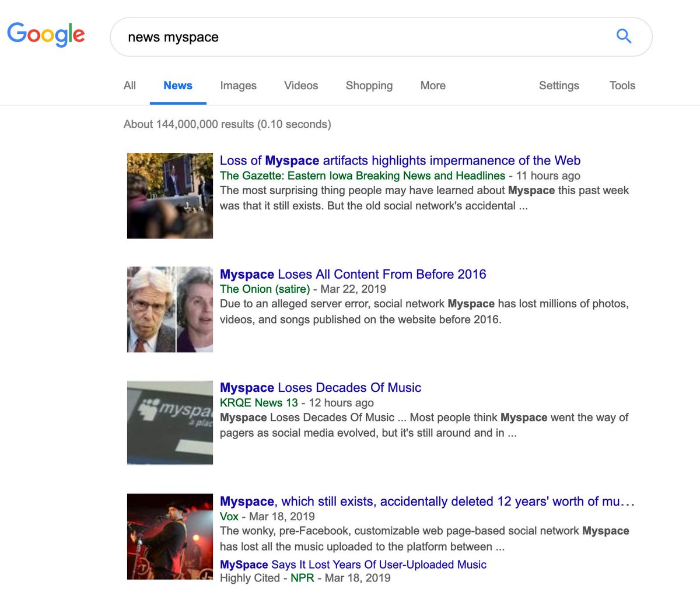
Task: Click 'Mar 22, 2019' date on Onion result
Action: coord(353,289)
